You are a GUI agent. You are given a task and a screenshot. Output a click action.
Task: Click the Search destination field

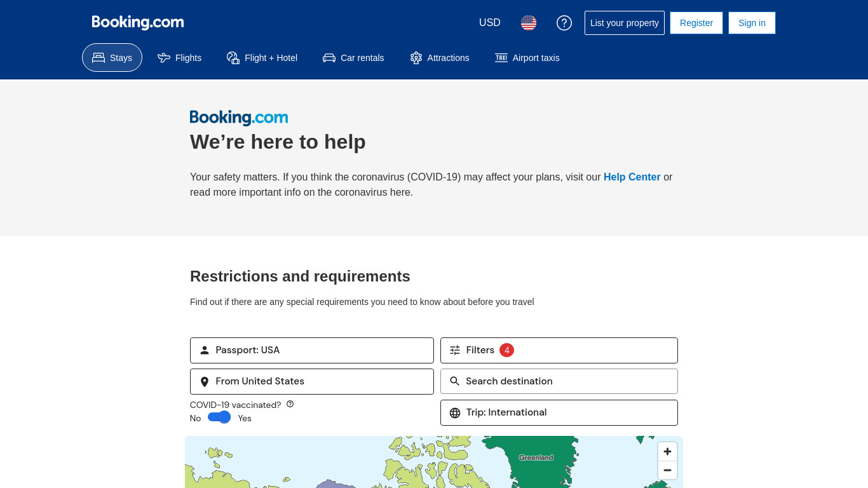pos(559,381)
